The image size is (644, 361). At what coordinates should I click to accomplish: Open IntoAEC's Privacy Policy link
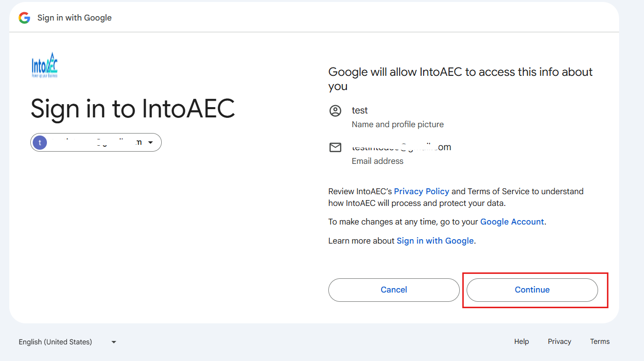[421, 191]
